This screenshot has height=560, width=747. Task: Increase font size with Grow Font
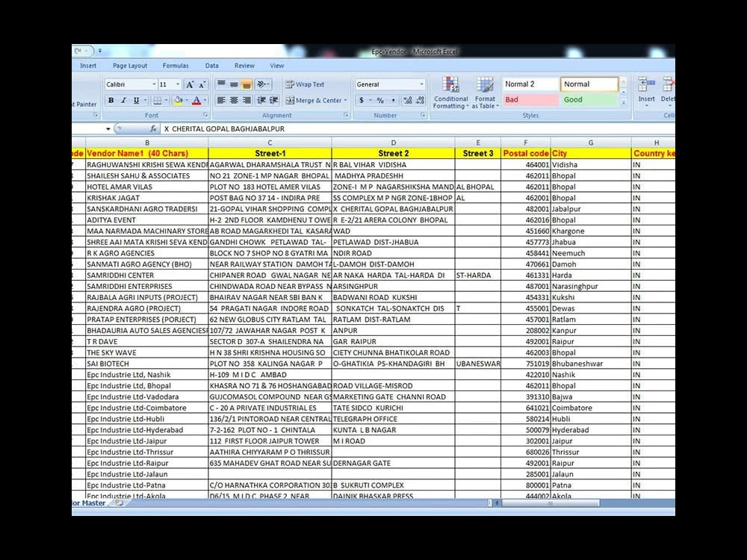190,85
